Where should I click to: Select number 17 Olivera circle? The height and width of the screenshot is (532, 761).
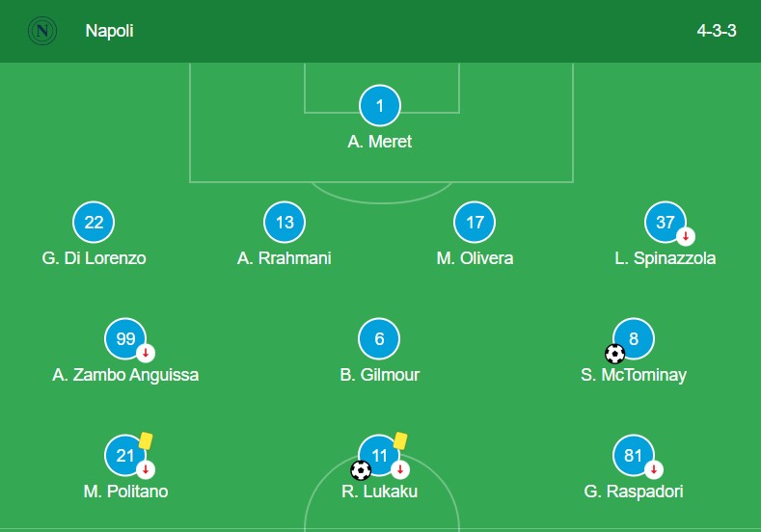475,222
